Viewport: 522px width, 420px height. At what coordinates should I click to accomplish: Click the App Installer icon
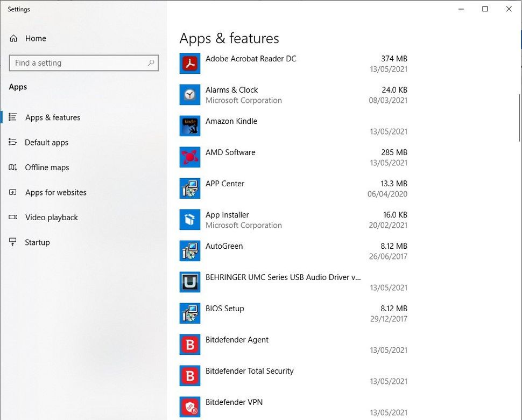click(x=189, y=219)
